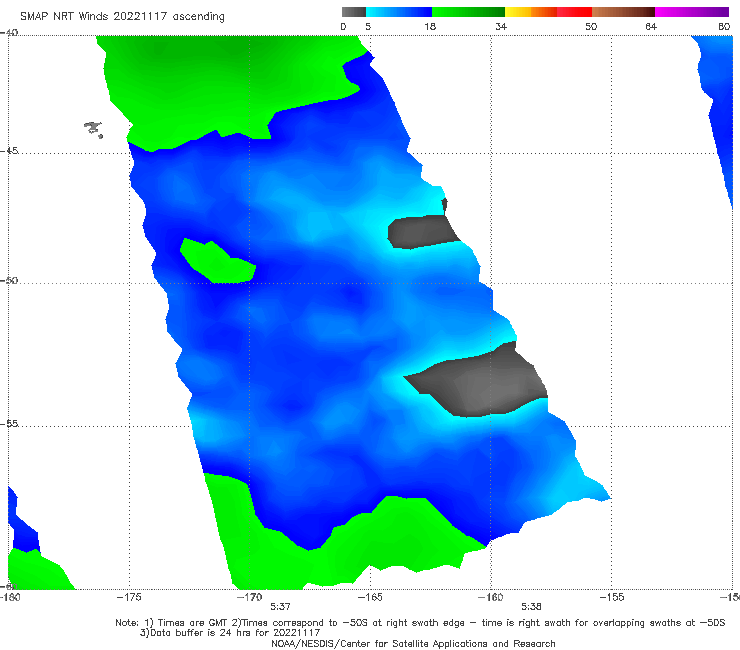The image size is (740, 650).
Task: Click the colorbar label '50'
Action: [x=591, y=27]
